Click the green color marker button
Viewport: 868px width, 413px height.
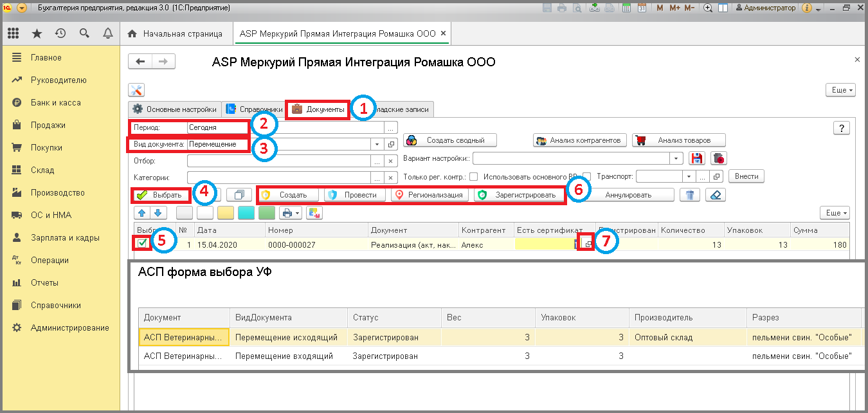267,212
